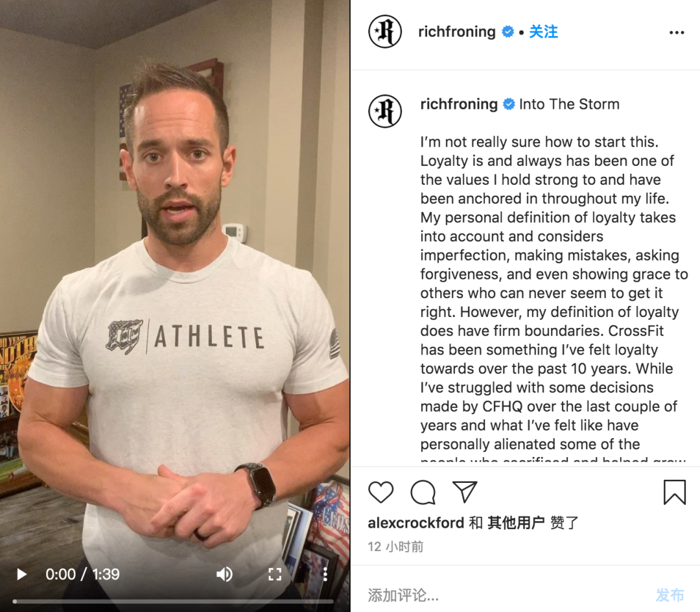Image resolution: width=700 pixels, height=612 pixels.
Task: Focus the 添加评论 comment field
Action: tap(504, 594)
